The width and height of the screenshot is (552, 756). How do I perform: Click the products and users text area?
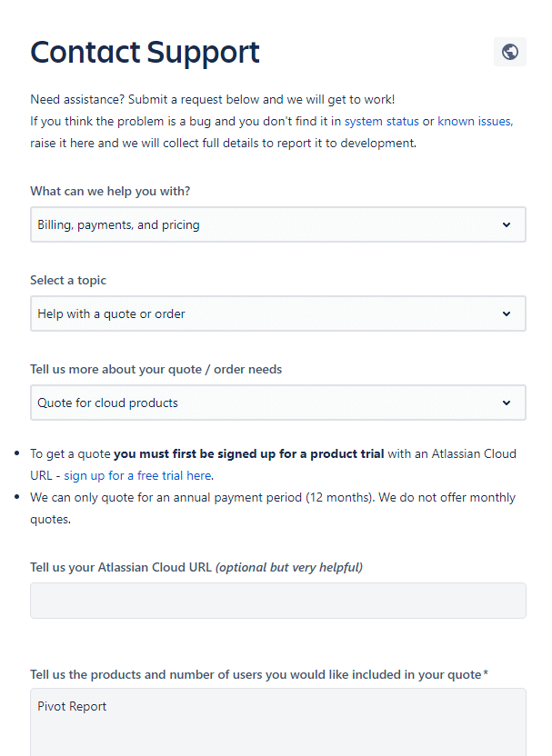point(278,722)
